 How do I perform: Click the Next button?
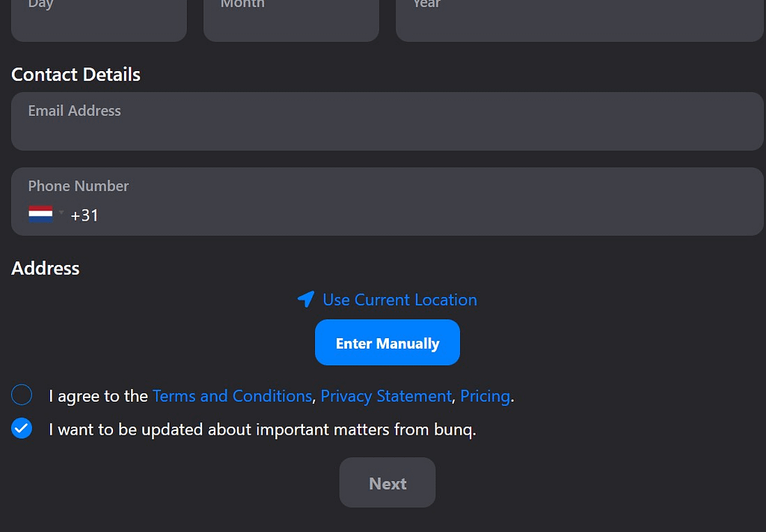pyautogui.click(x=387, y=483)
